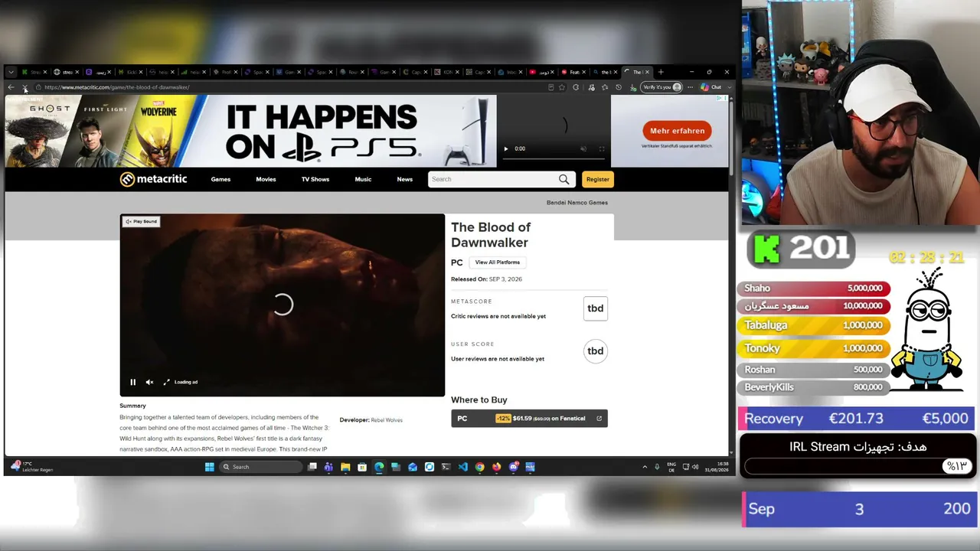Click the address bar with metacritic URL
The image size is (980, 551).
tap(291, 87)
